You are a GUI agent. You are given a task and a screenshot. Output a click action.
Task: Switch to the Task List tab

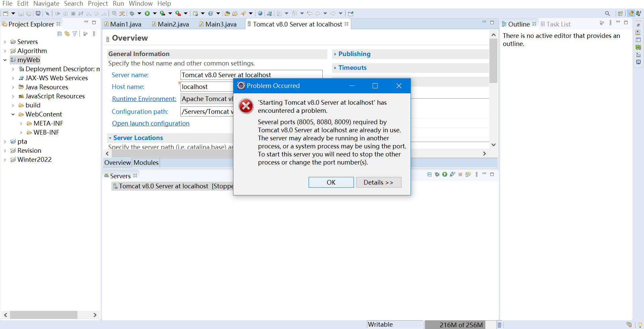(x=555, y=24)
